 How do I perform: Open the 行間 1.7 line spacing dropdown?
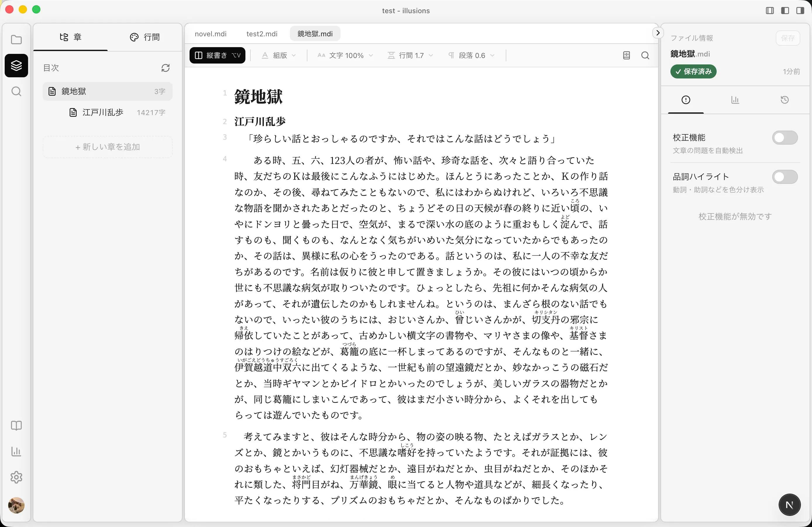tap(410, 55)
